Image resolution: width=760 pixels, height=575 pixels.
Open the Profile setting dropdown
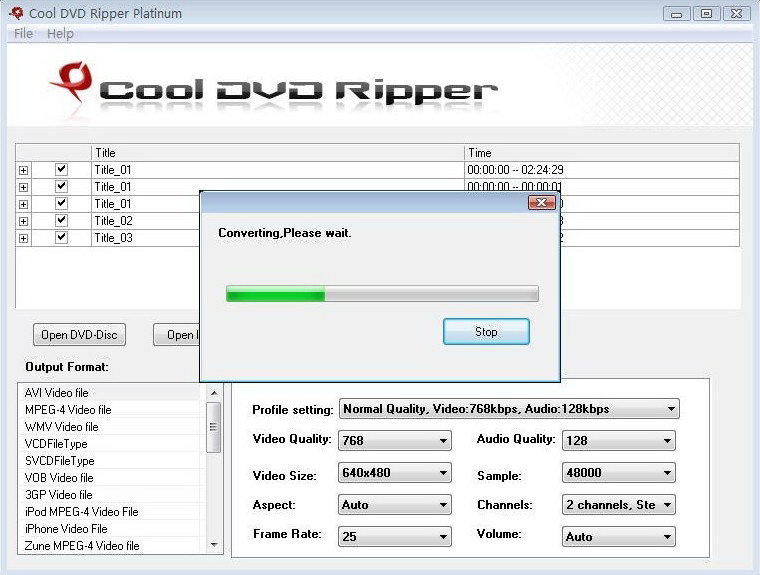[x=509, y=409]
